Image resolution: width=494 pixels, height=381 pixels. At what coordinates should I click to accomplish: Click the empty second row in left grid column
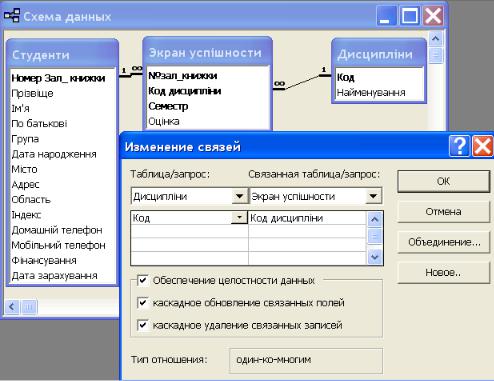point(189,231)
